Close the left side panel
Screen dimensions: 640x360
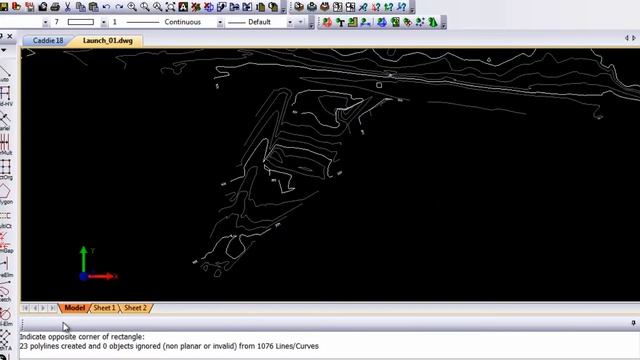coord(10,36)
